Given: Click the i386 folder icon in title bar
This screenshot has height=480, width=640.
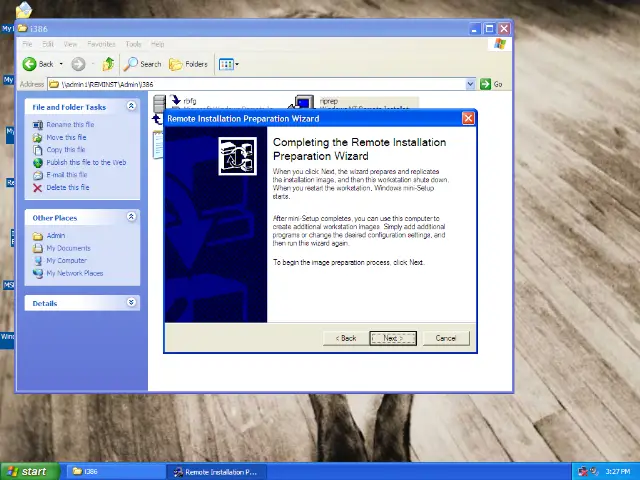Looking at the screenshot, I should (x=23, y=28).
